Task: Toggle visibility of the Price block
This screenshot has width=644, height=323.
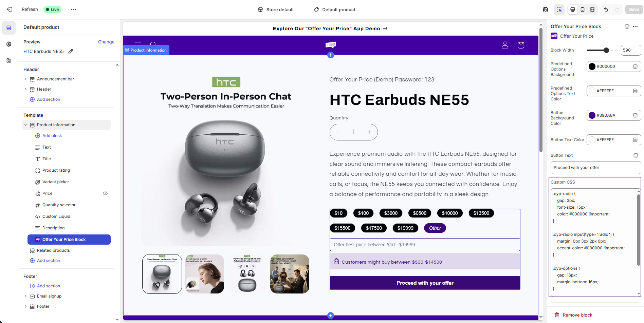Action: click(105, 193)
